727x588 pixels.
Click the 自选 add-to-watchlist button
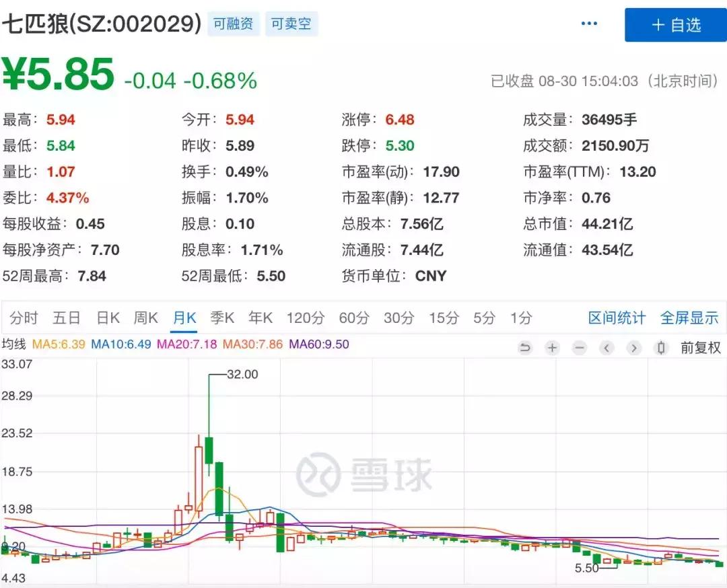point(675,25)
